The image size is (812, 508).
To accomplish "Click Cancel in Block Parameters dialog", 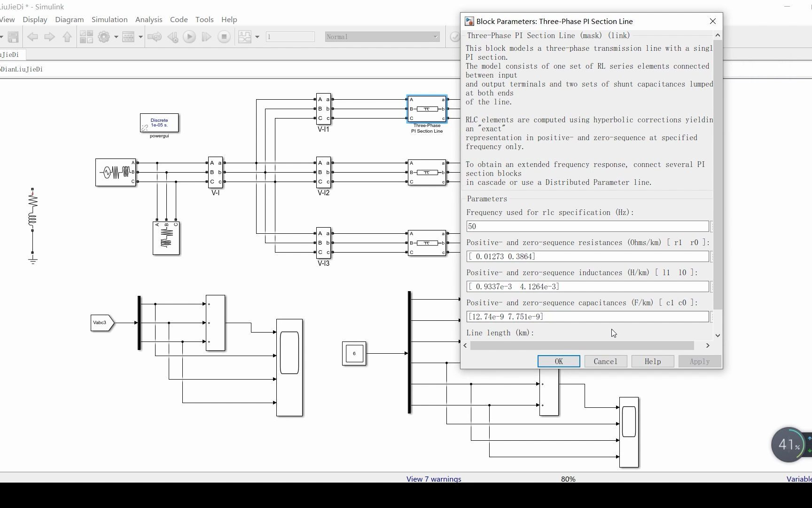I will click(x=605, y=361).
